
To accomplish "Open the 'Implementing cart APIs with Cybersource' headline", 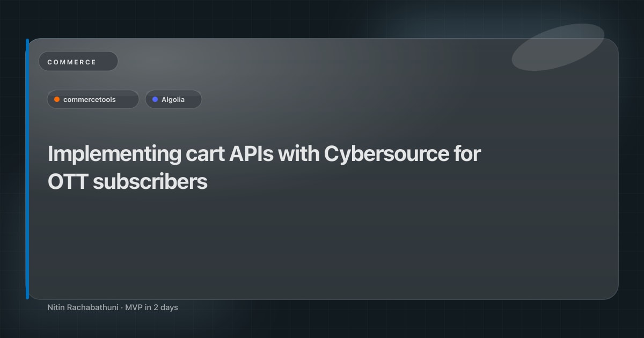I will (264, 168).
